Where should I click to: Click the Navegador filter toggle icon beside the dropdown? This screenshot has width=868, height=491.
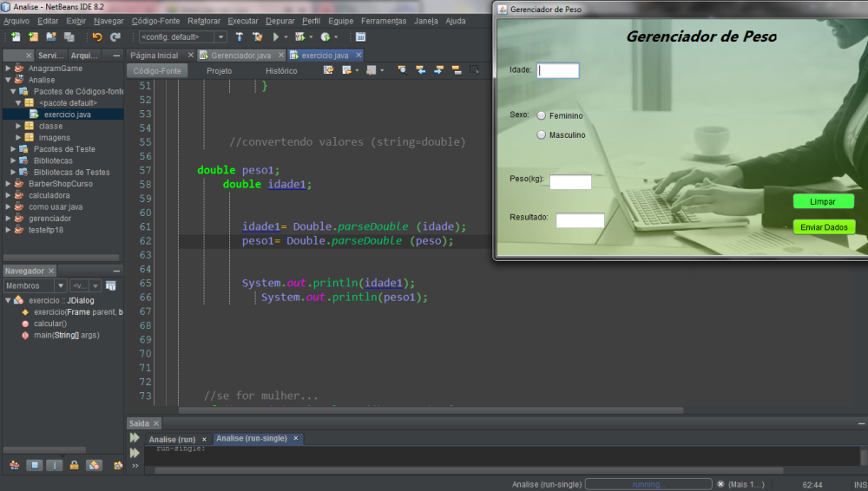(x=111, y=285)
